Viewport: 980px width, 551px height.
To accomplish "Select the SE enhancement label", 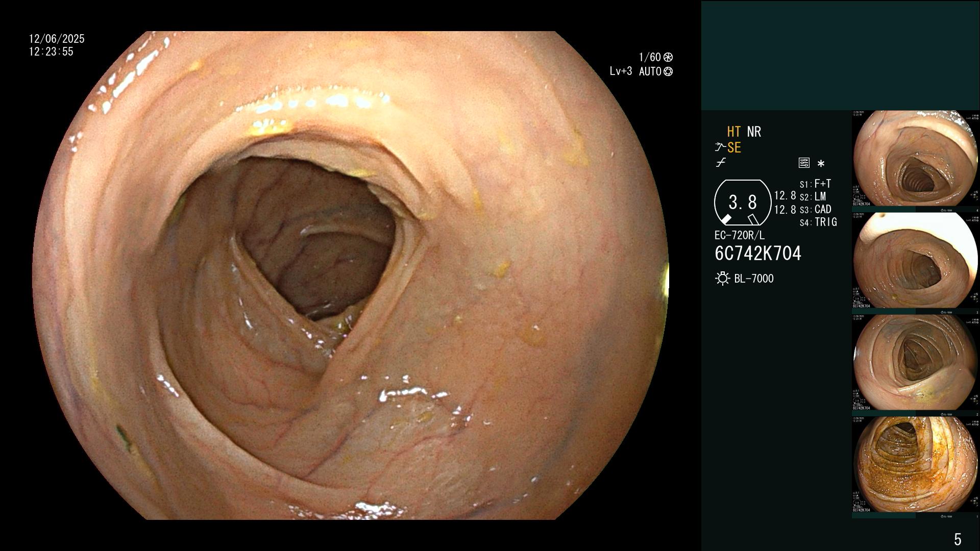I will coord(734,147).
